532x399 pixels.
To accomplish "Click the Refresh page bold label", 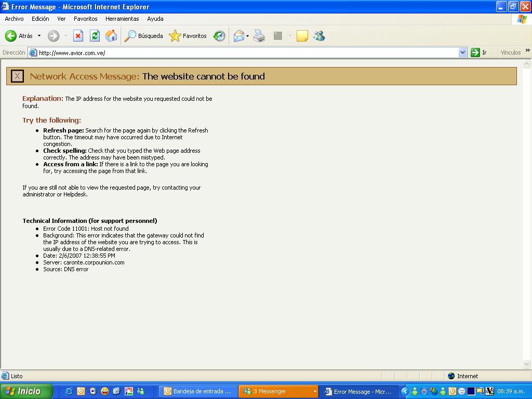I will coord(63,130).
